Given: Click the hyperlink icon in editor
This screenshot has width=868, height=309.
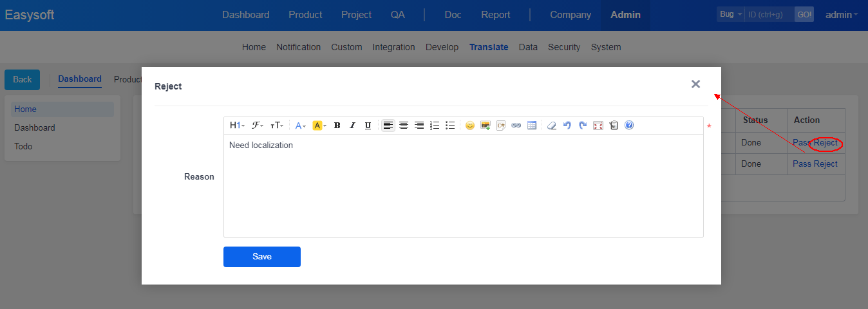Looking at the screenshot, I should pos(516,126).
